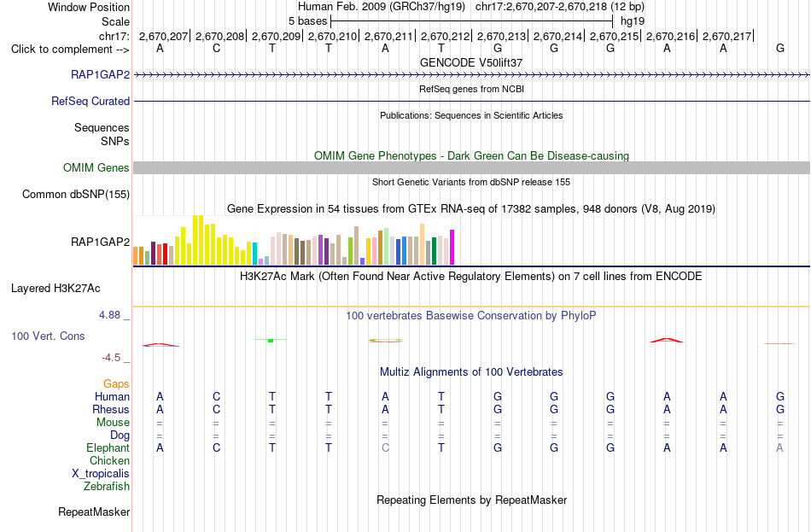Click Short Genetic Variants from dbSNP title
The image size is (811, 532).
471,182
